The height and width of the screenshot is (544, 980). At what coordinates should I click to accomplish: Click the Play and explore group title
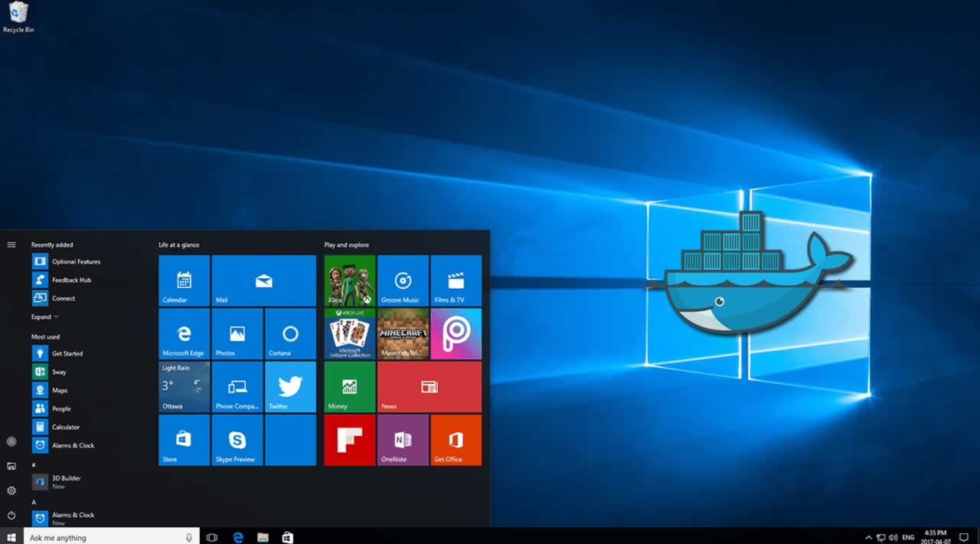pos(347,245)
